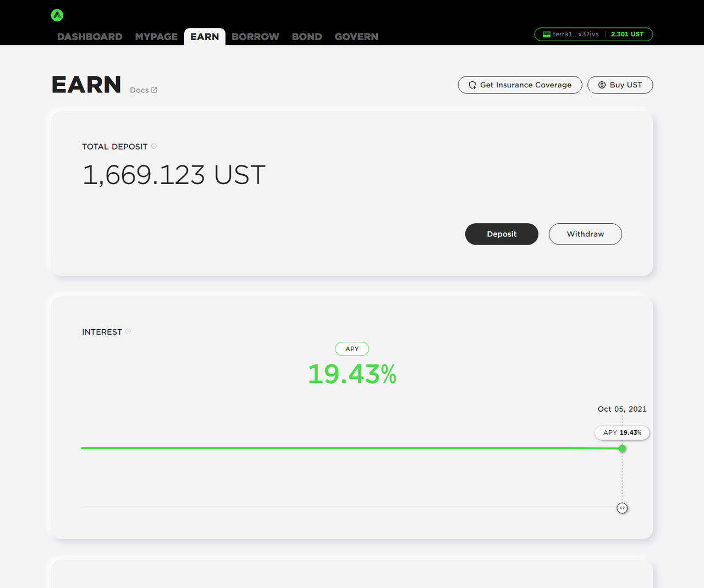Viewport: 704px width, 588px height.
Task: Click the APY 19.43% chart tooltip
Action: point(622,432)
